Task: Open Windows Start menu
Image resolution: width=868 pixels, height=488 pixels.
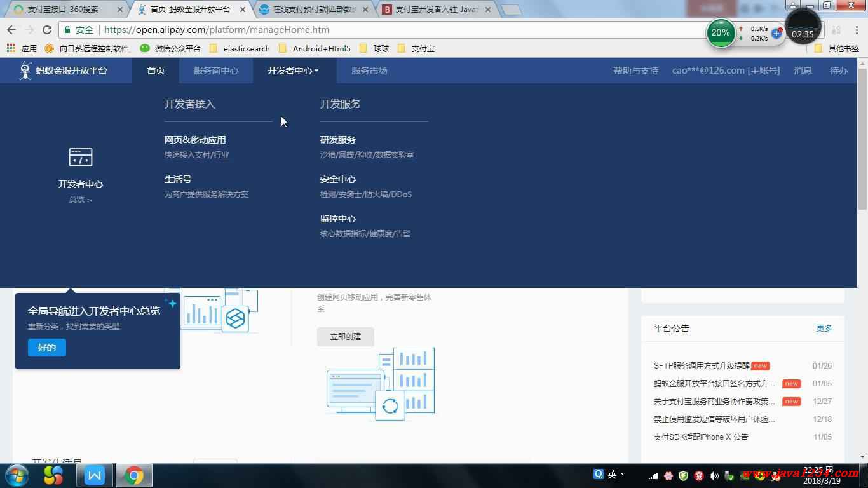Action: [x=17, y=475]
